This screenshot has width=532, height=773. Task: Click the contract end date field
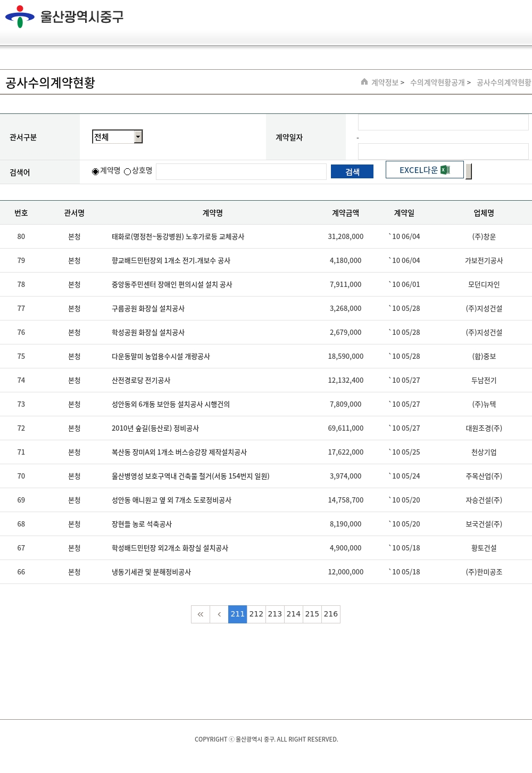(x=443, y=151)
